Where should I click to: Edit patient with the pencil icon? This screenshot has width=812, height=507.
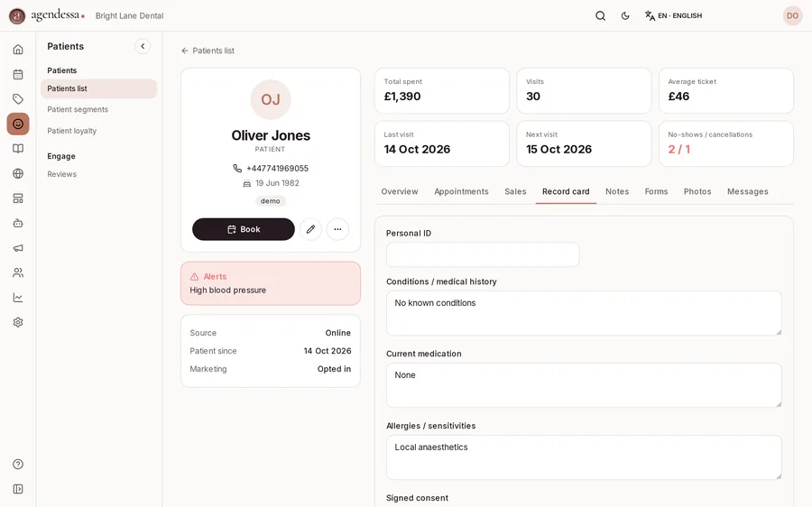[x=310, y=229]
